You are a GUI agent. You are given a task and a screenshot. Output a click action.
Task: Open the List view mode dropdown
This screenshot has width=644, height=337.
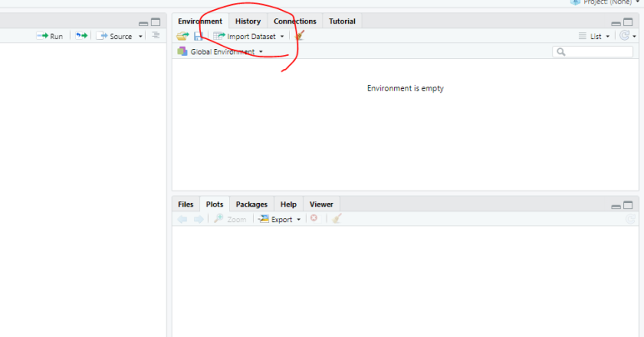(x=594, y=37)
